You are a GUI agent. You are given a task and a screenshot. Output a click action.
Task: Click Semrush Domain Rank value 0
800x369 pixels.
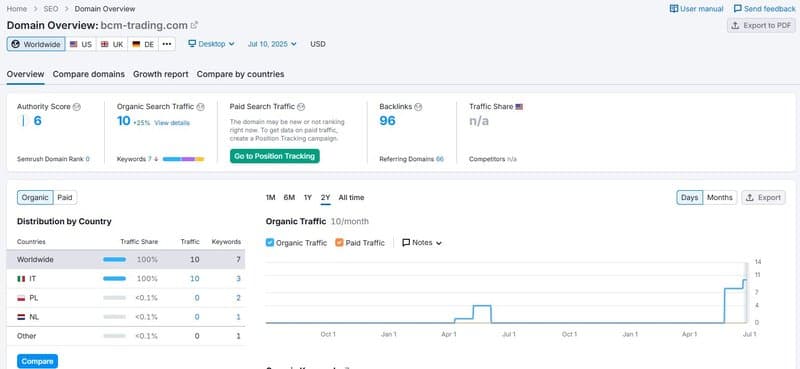coord(88,159)
